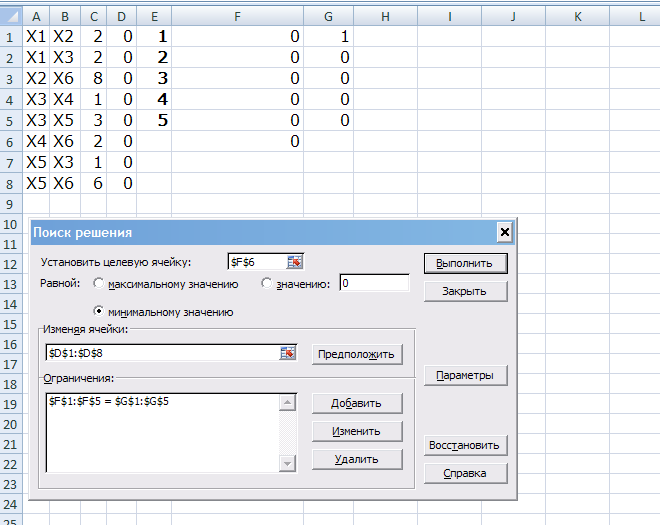660x525 pixels.
Task: Select column H header
Action: (386, 16)
